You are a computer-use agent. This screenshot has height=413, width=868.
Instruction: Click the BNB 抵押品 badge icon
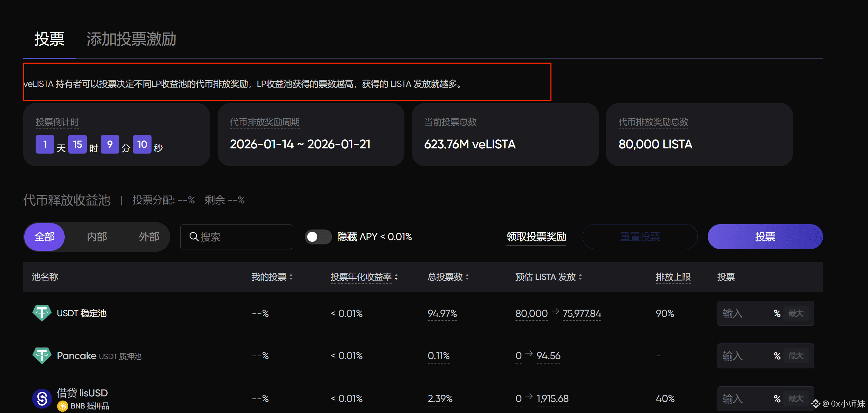pyautogui.click(x=63, y=406)
